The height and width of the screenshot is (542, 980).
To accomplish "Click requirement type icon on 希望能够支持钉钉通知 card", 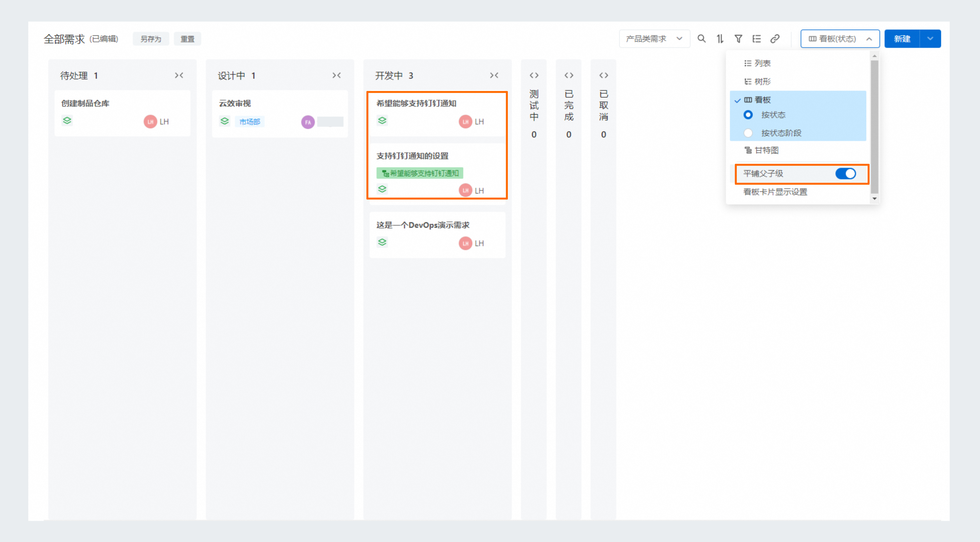I will point(382,121).
